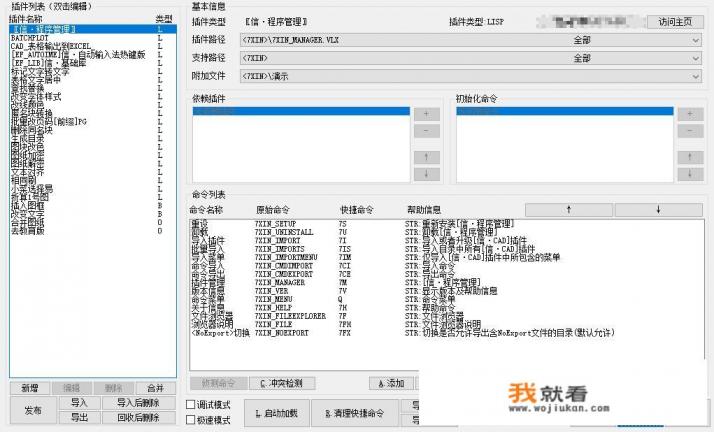
Task: Move the dependency plugin down
Action: (426, 174)
